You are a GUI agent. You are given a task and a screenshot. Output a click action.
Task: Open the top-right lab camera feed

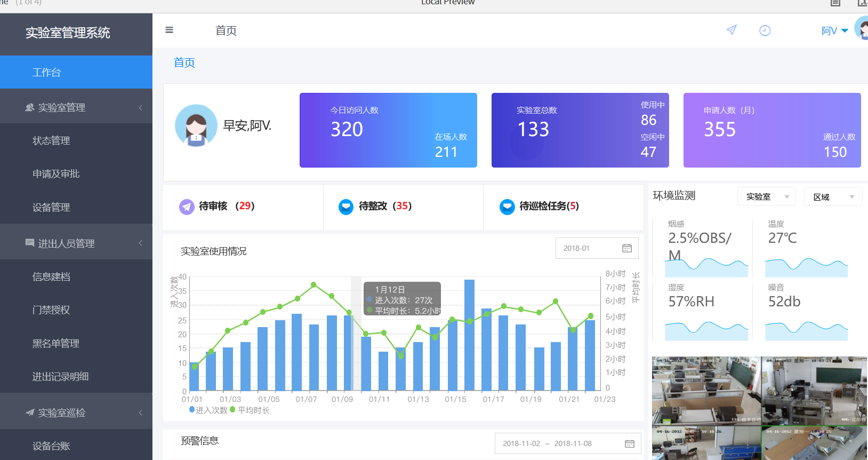[815, 391]
